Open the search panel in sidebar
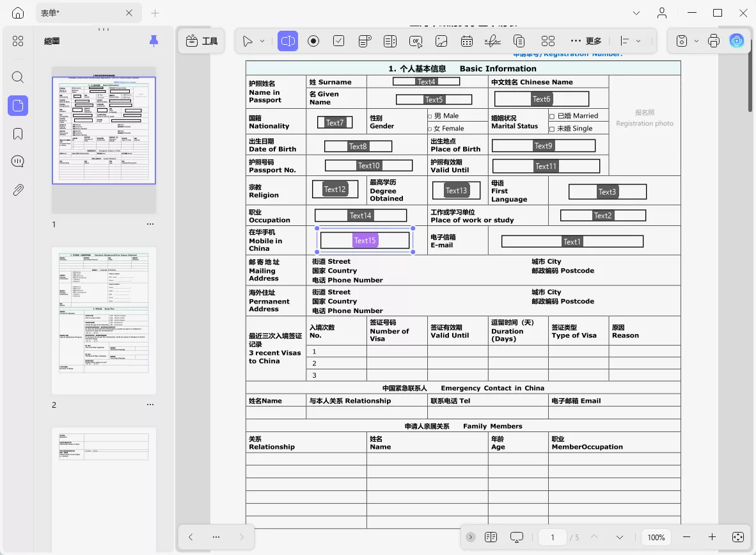This screenshot has height=555, width=756. pyautogui.click(x=18, y=77)
